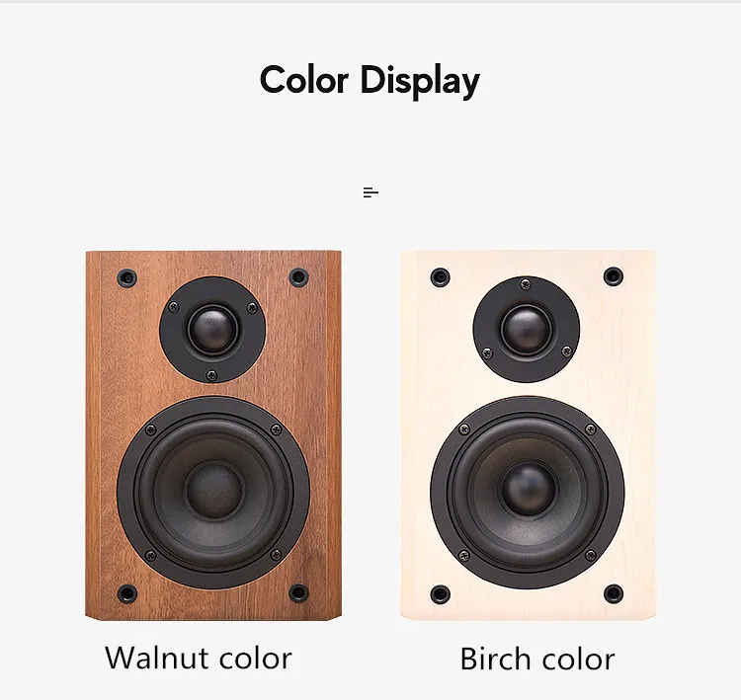Click the upper-right screw on the birch woofer
Screen dimensions: 741x700
tap(590, 429)
